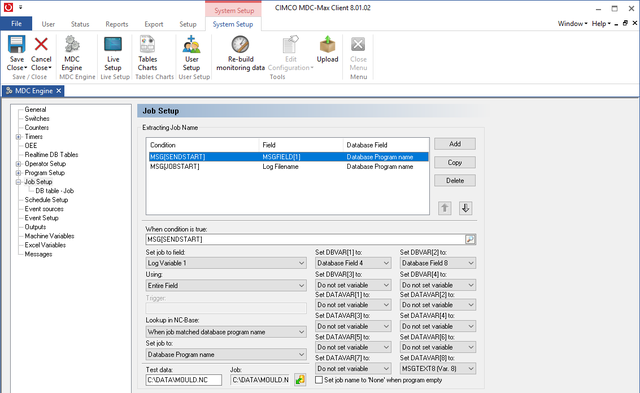
Task: Click the Copy button
Action: (x=455, y=162)
